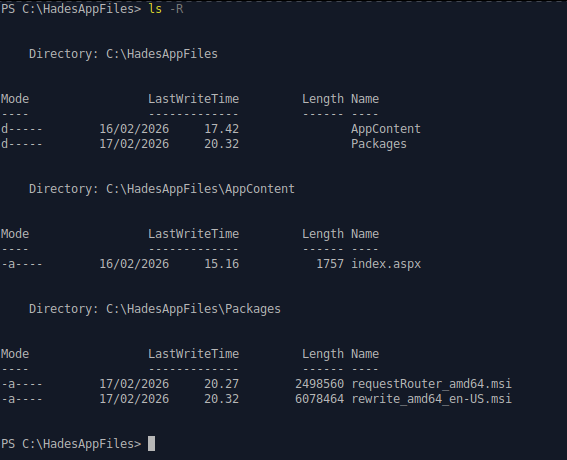Click the AppContent directory name
The image size is (567, 460).
click(386, 129)
